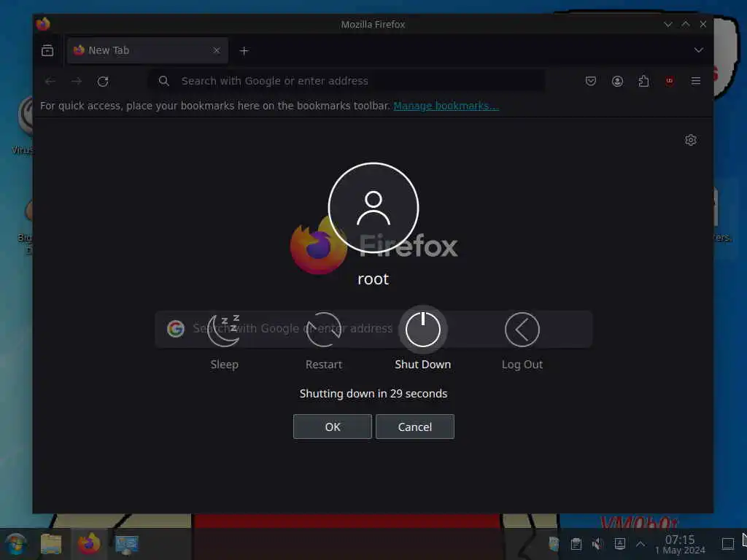
Task: Go back one page in Firefox
Action: [50, 82]
